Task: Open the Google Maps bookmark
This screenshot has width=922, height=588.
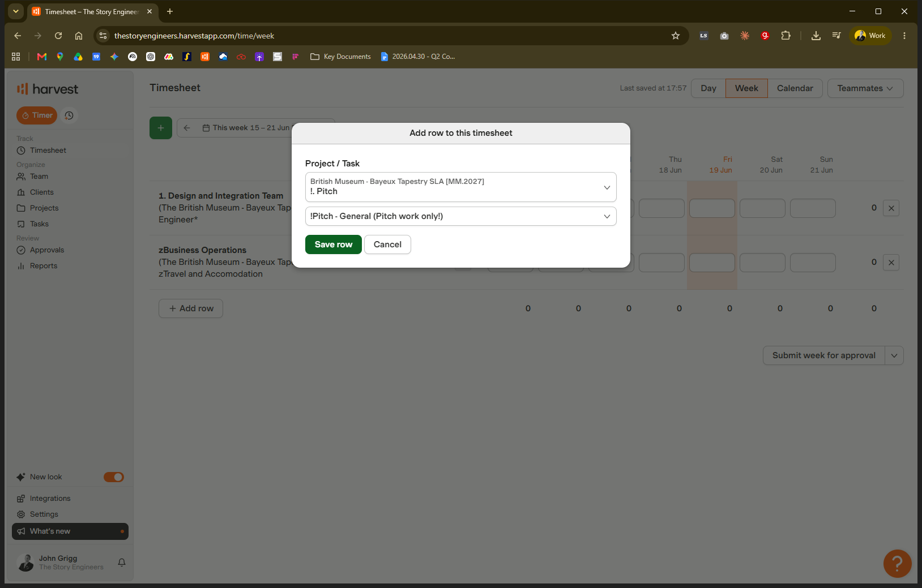Action: pyautogui.click(x=60, y=57)
